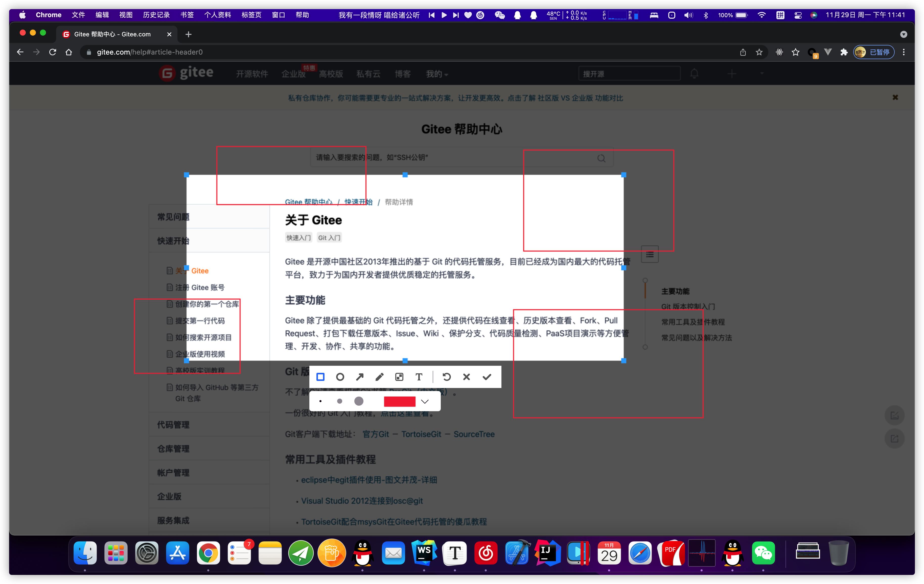
Task: Focus the 搜开源 search box
Action: [629, 74]
